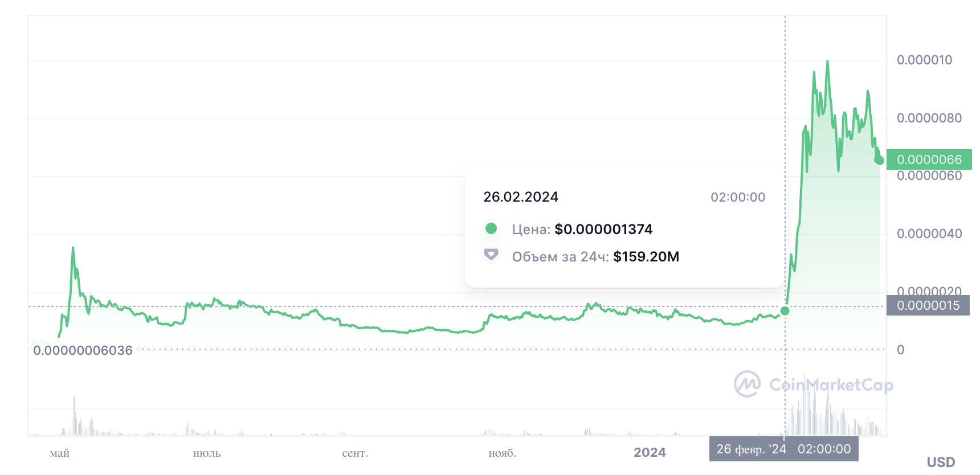The image size is (980, 475).
Task: Click the current price dot at the line's end
Action: pos(879,160)
